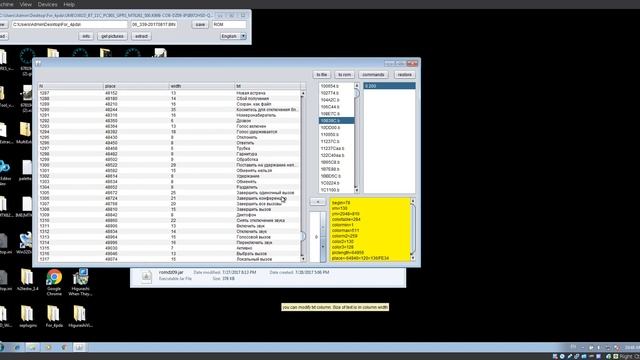Open the "commands" button

point(373,75)
